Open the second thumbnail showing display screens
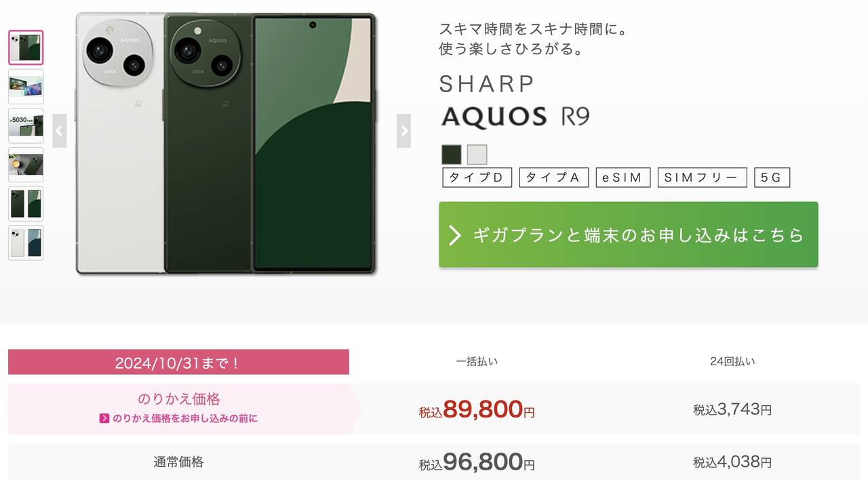868x492 pixels. [x=26, y=86]
